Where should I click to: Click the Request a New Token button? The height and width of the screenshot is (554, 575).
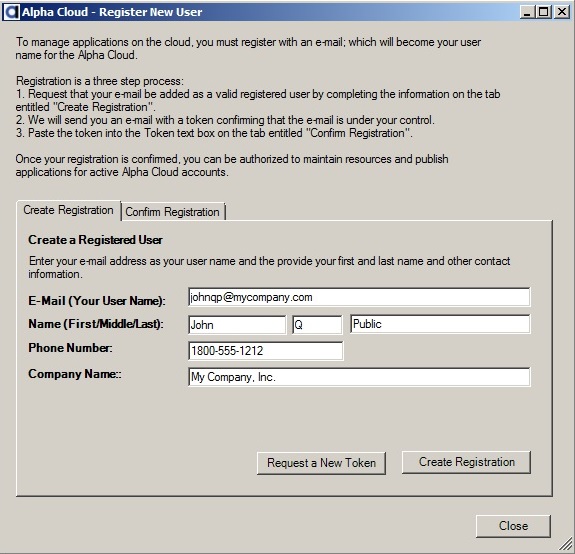click(321, 463)
